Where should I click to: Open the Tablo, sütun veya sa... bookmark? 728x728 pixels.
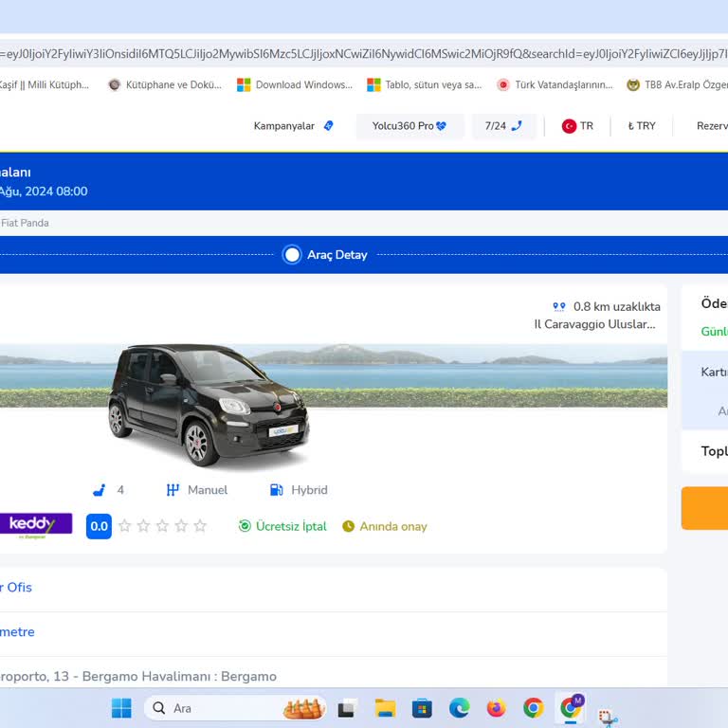coord(425,84)
